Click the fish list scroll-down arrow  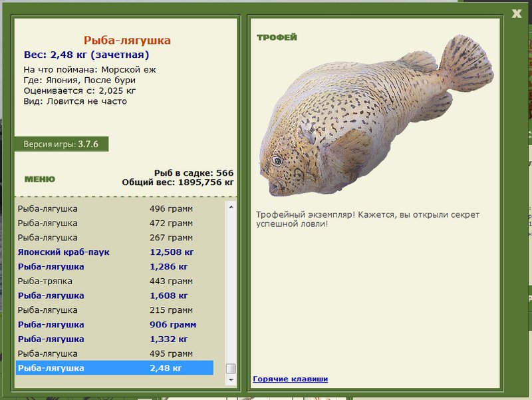coord(231,379)
